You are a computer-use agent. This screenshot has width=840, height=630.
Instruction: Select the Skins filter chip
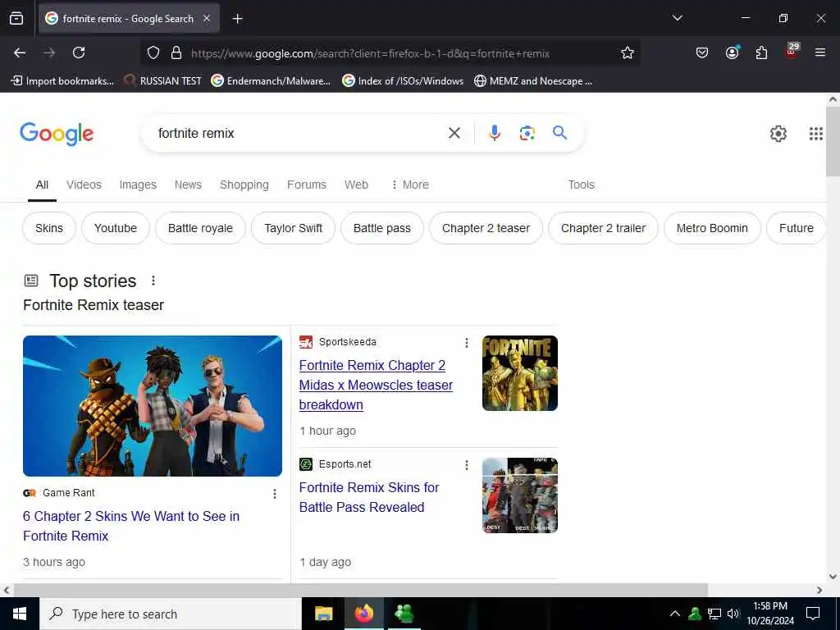point(48,228)
